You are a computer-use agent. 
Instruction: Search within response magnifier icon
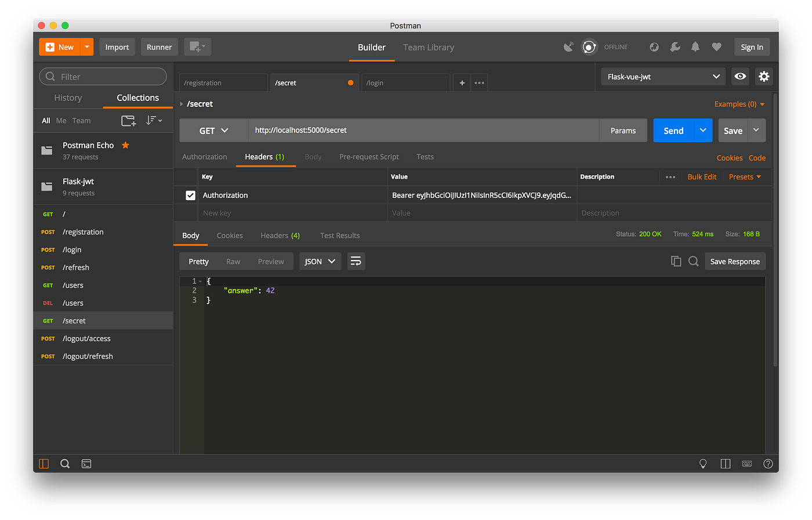pos(693,261)
